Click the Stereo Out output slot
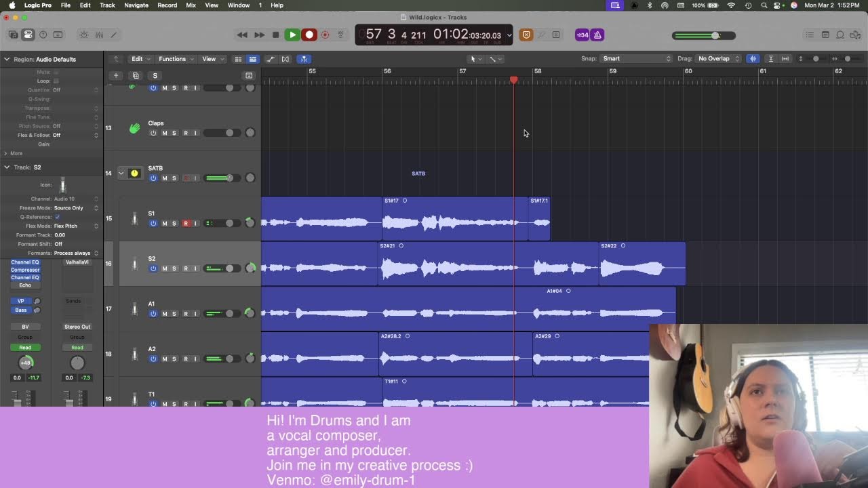 [x=77, y=327]
